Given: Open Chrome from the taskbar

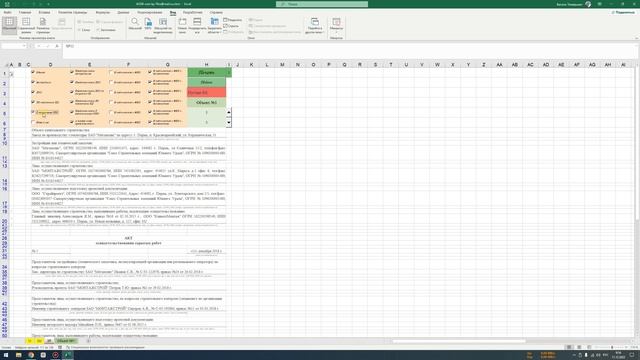Looking at the screenshot, I should pyautogui.click(x=31, y=355).
